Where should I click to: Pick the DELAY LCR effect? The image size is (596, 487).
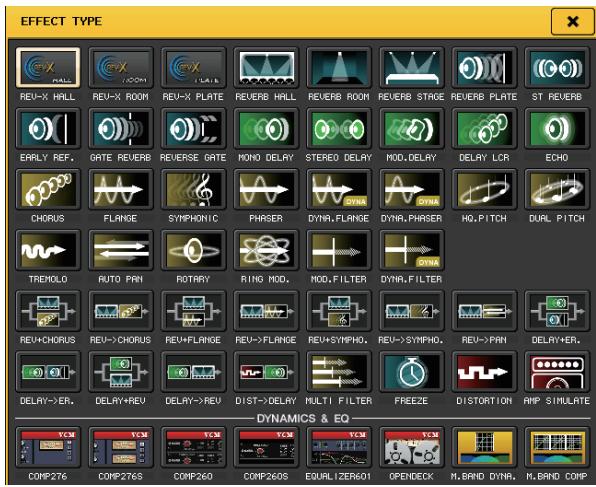click(484, 128)
